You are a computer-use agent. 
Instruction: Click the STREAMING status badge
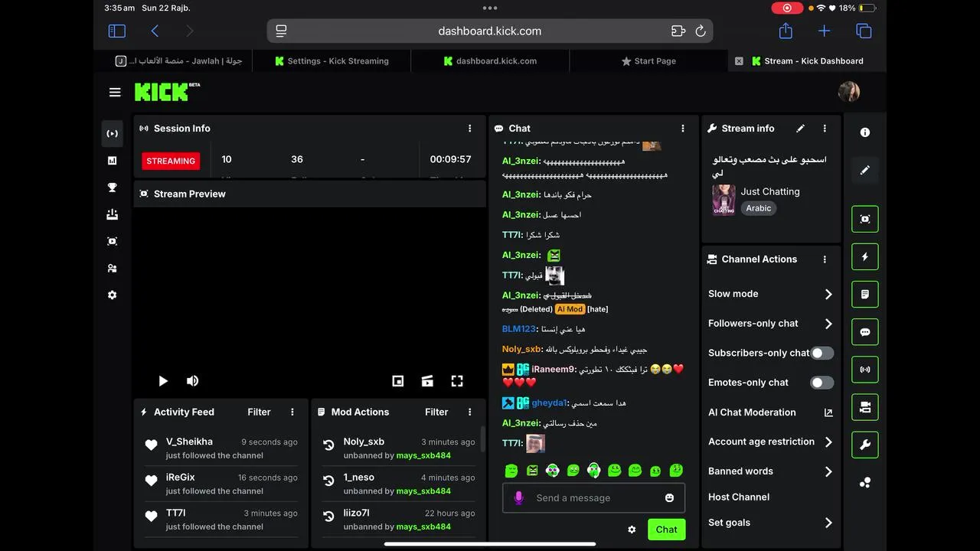[x=171, y=161]
